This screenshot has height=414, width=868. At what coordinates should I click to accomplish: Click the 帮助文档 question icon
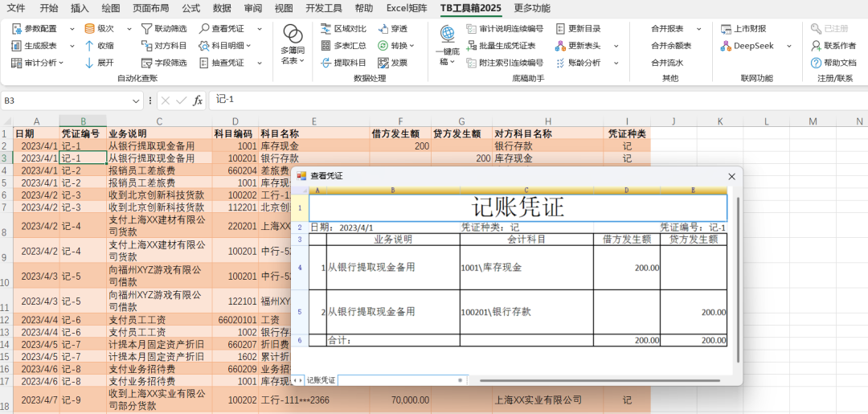[x=816, y=63]
